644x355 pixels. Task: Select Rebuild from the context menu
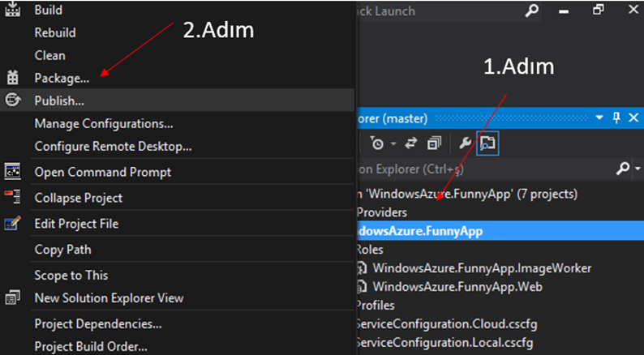(x=55, y=33)
